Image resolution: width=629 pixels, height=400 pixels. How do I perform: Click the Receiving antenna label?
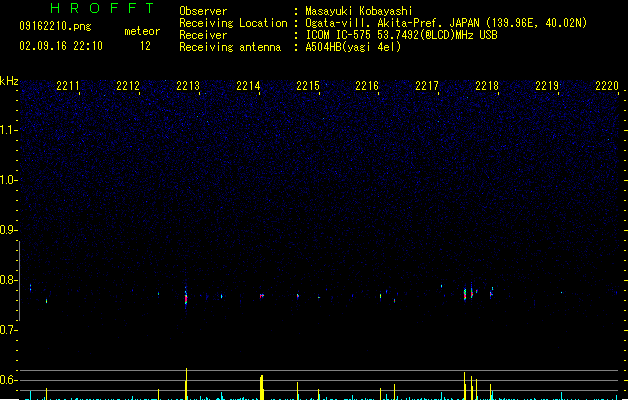tap(230, 47)
